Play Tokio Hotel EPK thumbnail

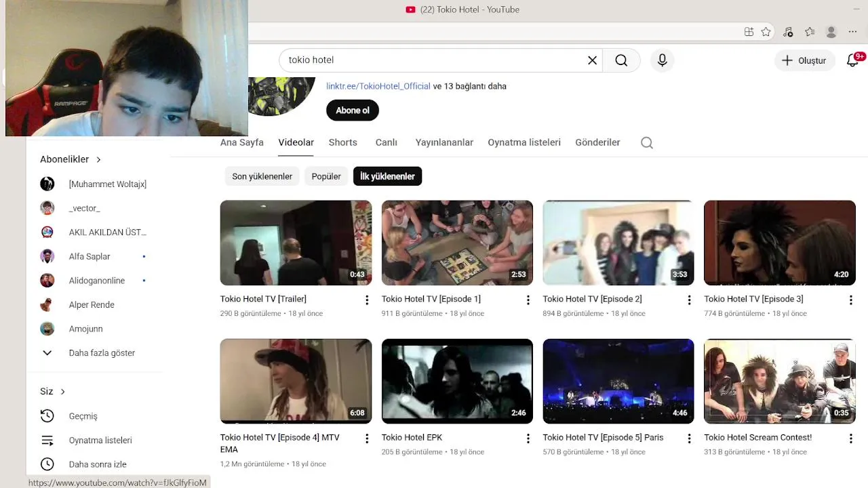click(x=457, y=382)
